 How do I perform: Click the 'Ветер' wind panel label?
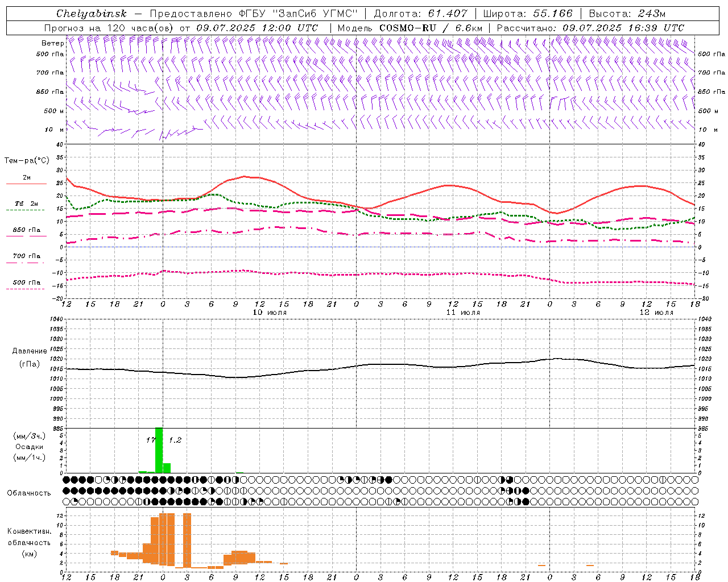click(53, 43)
